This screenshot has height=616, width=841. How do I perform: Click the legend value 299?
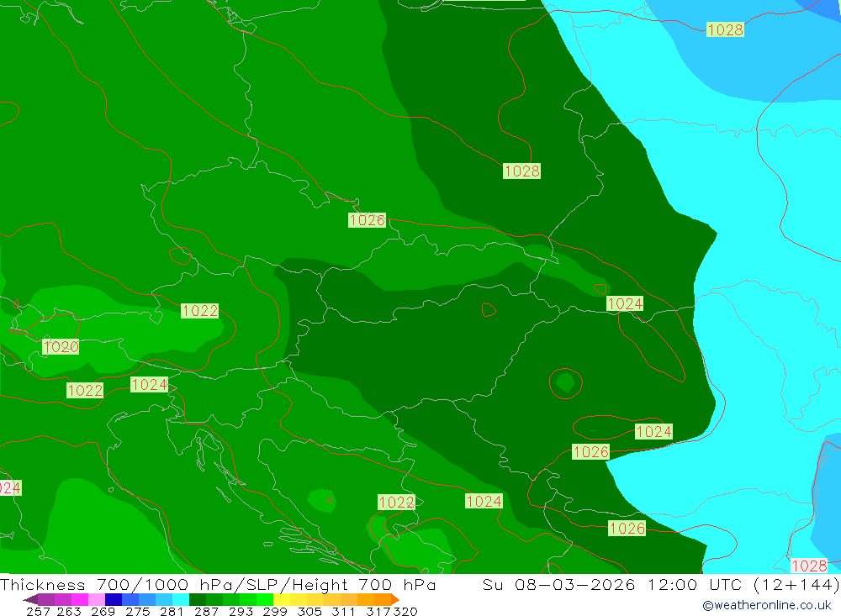(x=275, y=611)
